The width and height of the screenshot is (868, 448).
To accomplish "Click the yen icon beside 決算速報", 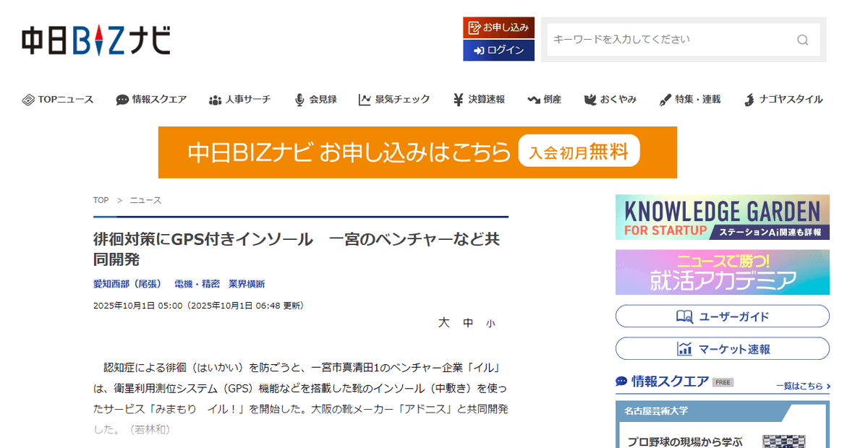I will coord(459,100).
